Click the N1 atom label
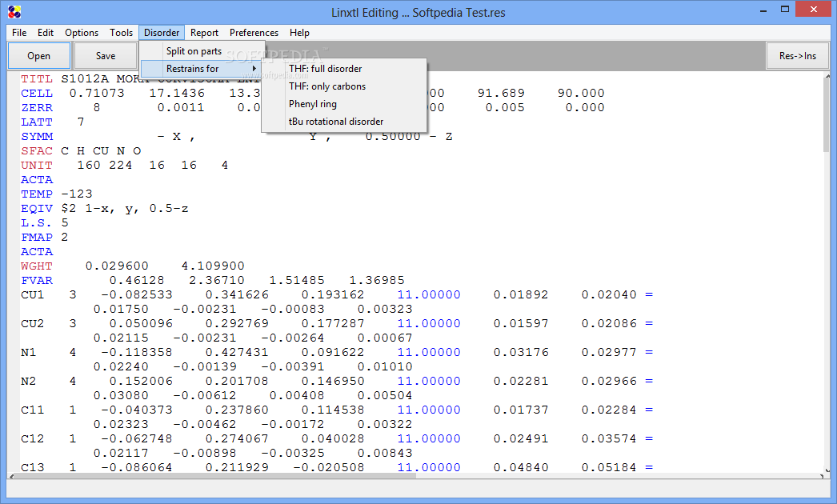Screen dimensions: 837x504 coord(29,353)
